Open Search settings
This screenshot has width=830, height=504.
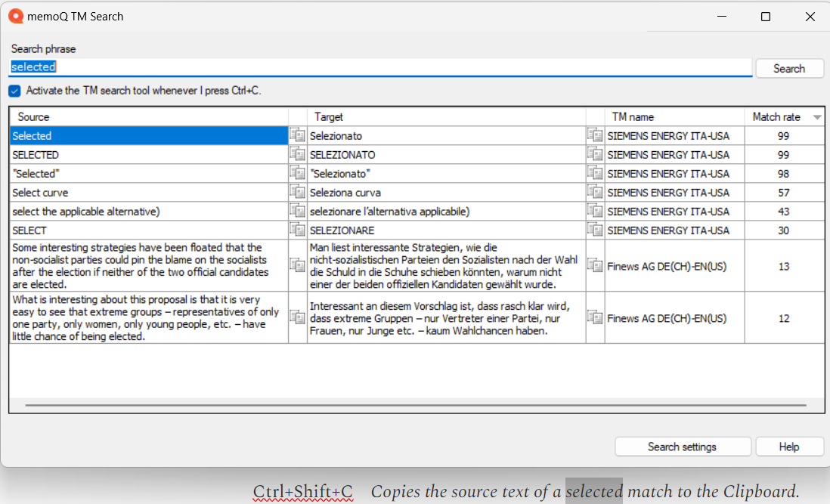point(682,447)
